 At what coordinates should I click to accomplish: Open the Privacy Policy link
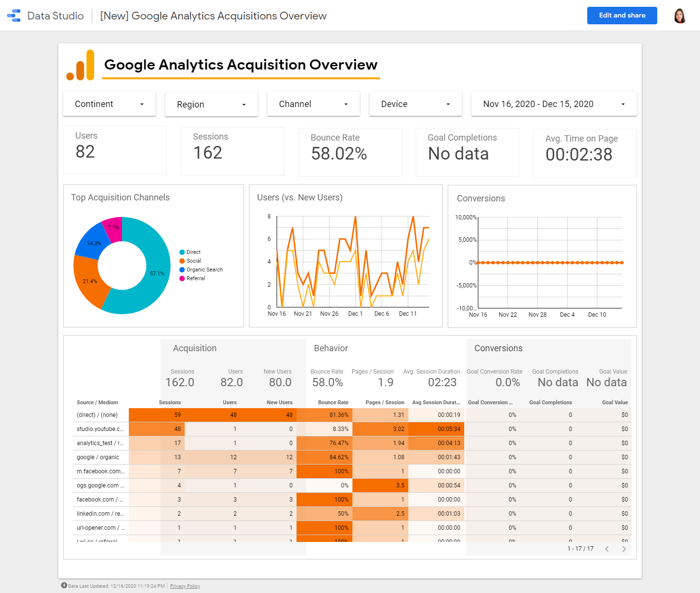pyautogui.click(x=185, y=586)
